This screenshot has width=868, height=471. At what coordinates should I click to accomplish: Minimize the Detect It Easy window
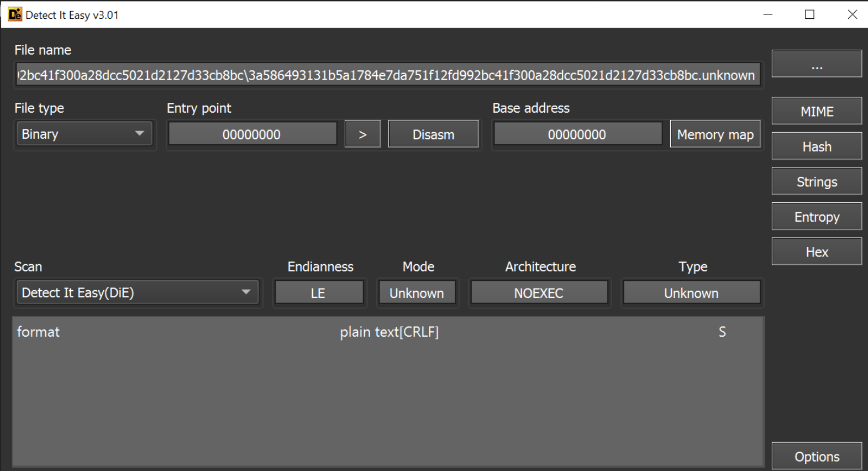[x=767, y=14]
